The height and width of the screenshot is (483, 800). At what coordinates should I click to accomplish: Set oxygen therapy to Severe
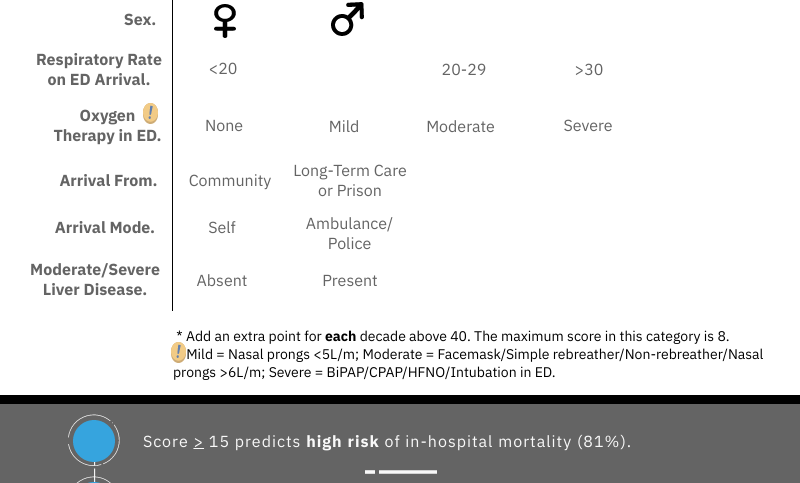(588, 126)
